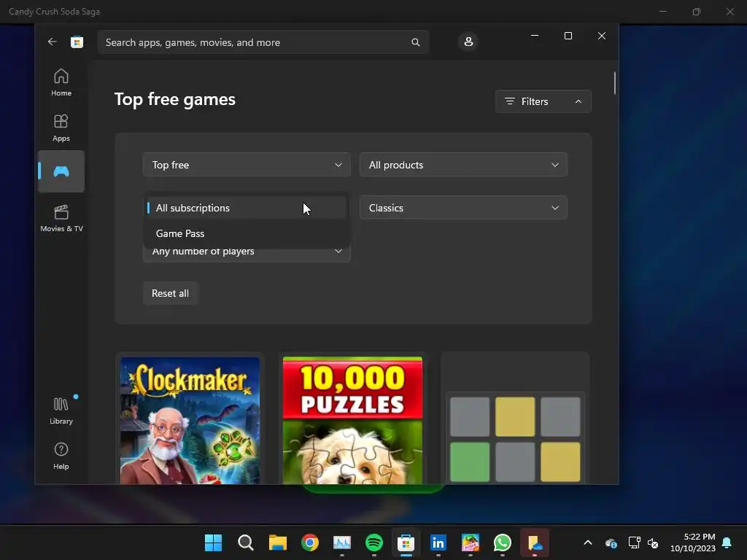747x560 pixels.
Task: Select Game Pass subscription option
Action: point(247,233)
